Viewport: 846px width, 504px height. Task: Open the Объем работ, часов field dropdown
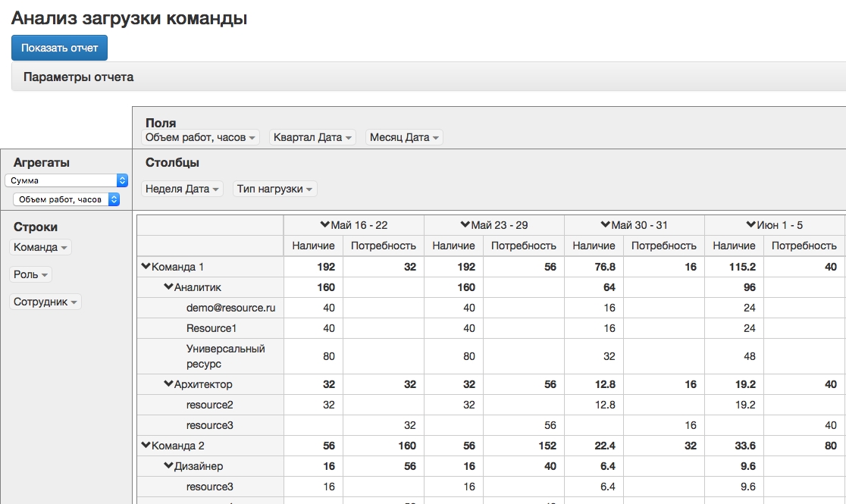(200, 137)
